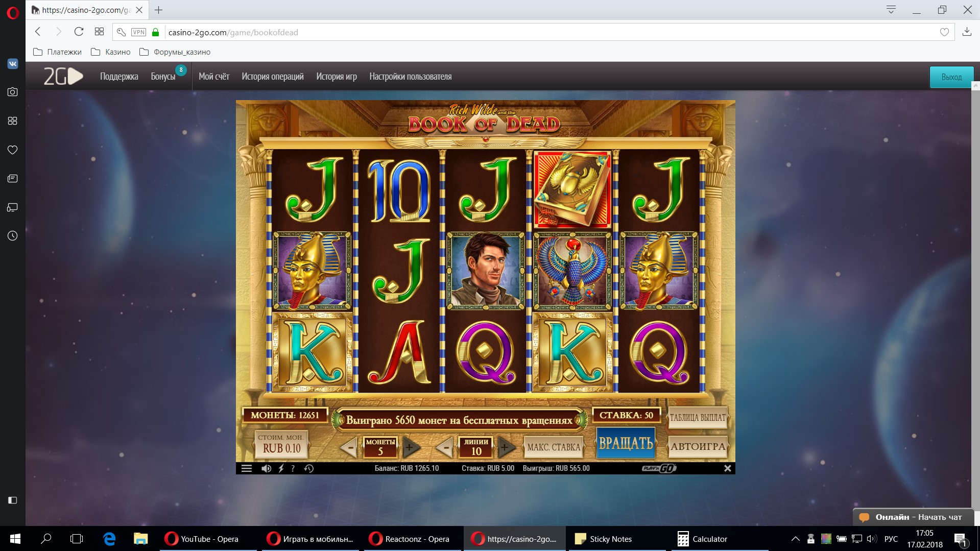Switch to Sticky Notes window
The height and width of the screenshot is (551, 980).
617,539
